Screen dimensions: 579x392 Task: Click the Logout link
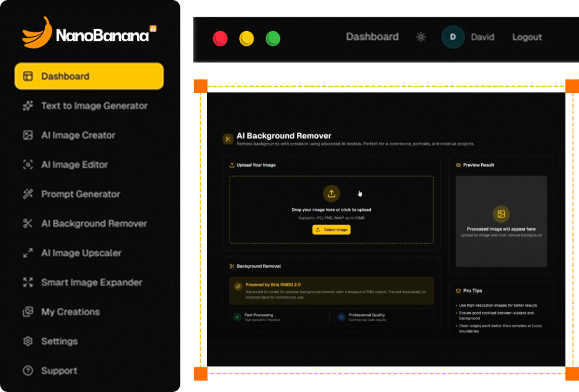[527, 37]
